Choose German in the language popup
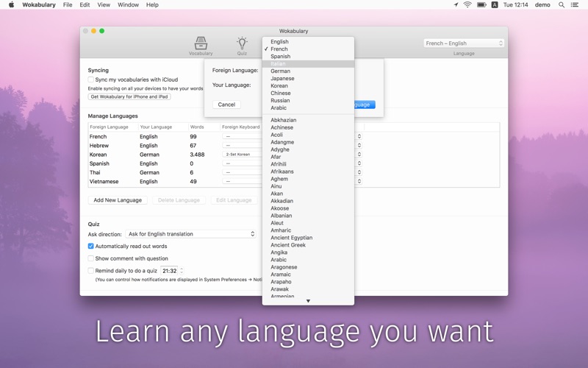This screenshot has width=588, height=368. (308, 71)
